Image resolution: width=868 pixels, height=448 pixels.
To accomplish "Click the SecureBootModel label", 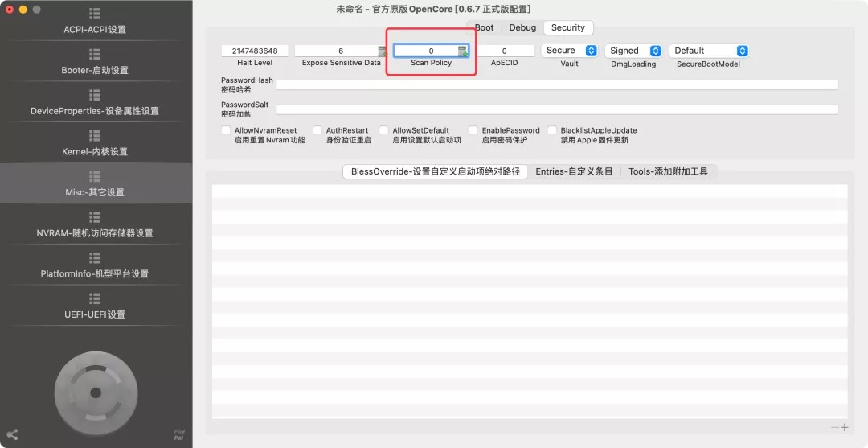I will pos(709,64).
